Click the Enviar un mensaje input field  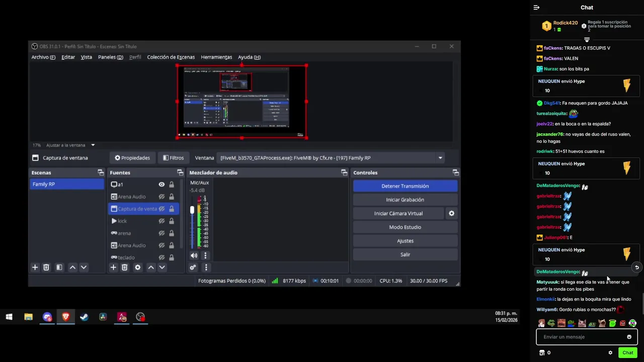coord(587,337)
